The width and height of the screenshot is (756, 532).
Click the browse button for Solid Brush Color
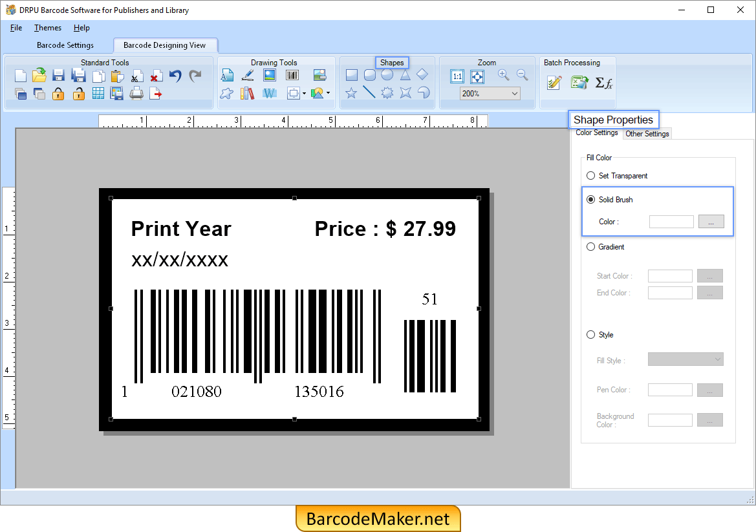click(x=711, y=221)
